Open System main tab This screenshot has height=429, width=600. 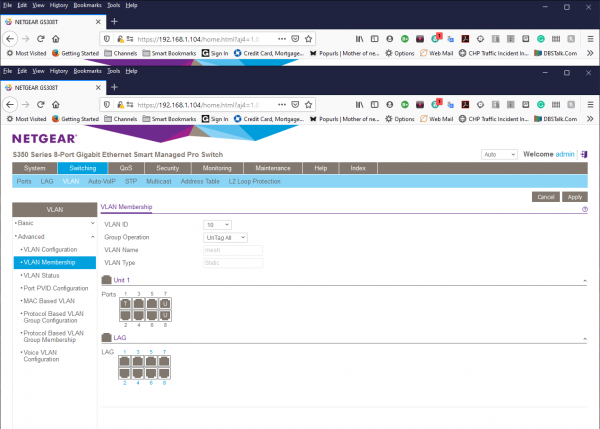click(34, 168)
